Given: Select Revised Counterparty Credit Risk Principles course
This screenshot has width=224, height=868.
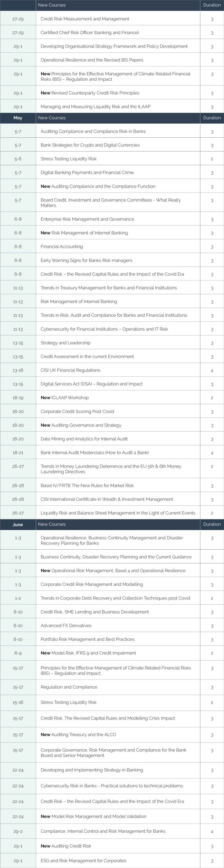Looking at the screenshot, I should click(90, 93).
